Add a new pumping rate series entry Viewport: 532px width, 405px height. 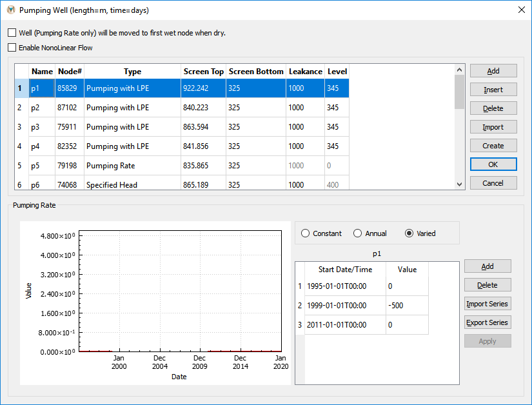[x=488, y=266]
